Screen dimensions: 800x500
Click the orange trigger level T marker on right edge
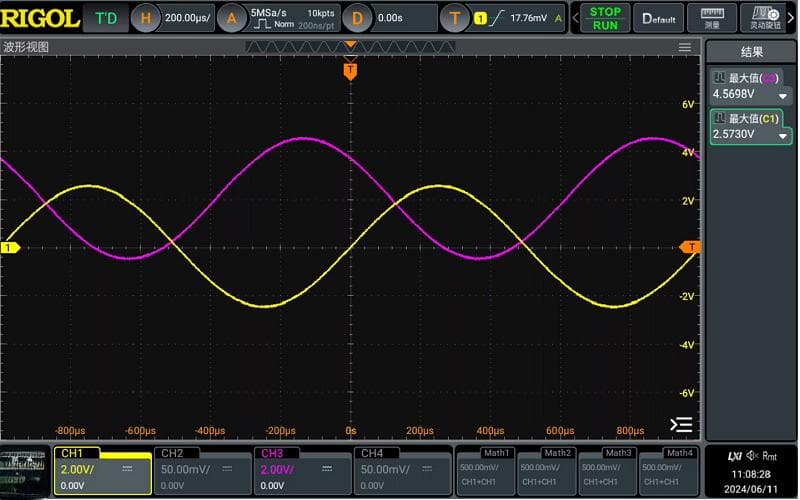690,247
